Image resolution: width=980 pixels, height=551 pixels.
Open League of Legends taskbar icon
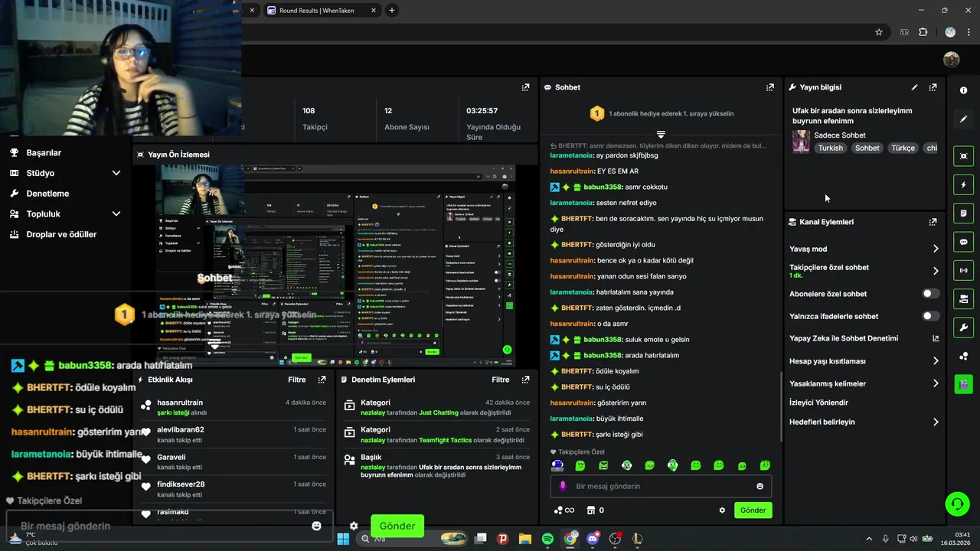[x=637, y=539]
